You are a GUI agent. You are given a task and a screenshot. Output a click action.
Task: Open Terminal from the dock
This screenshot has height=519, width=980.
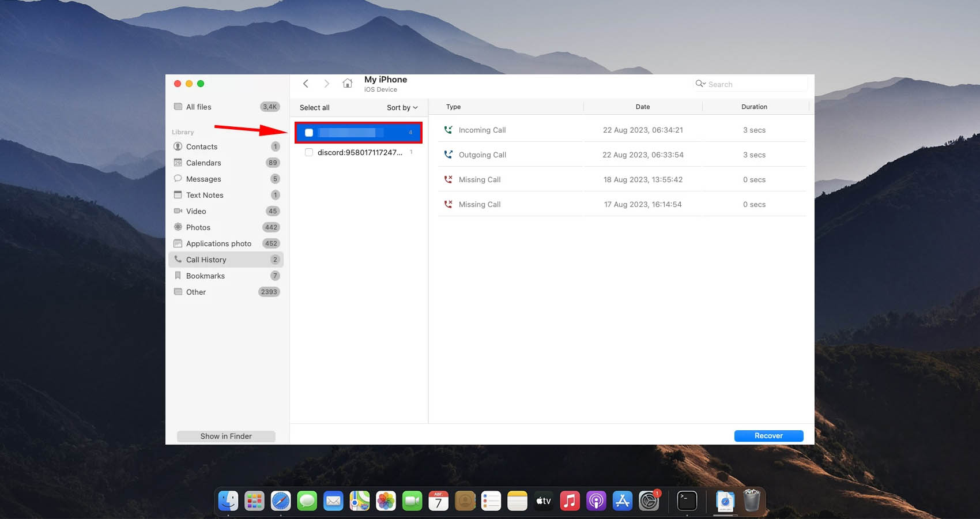tap(687, 501)
